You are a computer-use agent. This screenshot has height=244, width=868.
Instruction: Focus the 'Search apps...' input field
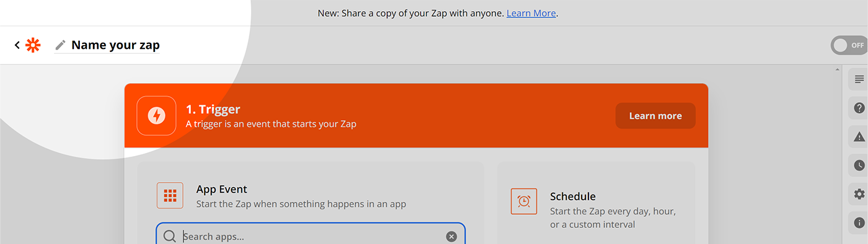pyautogui.click(x=311, y=236)
